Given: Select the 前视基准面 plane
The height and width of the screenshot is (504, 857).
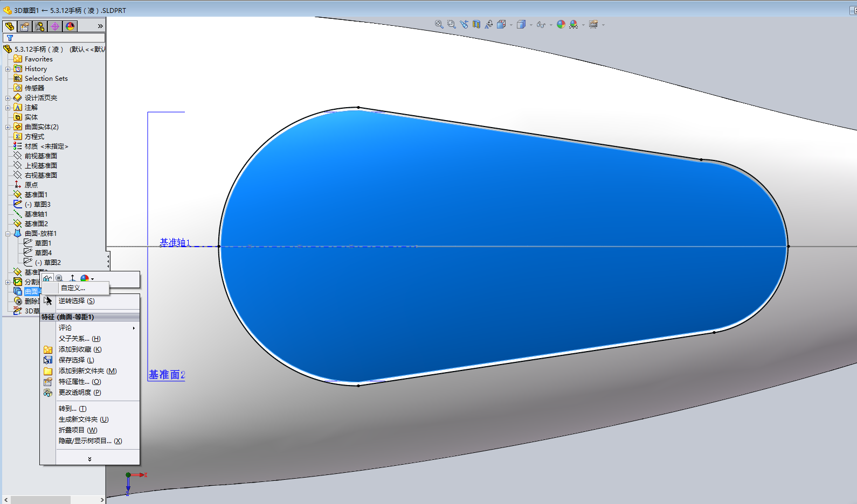Looking at the screenshot, I should click(36, 156).
